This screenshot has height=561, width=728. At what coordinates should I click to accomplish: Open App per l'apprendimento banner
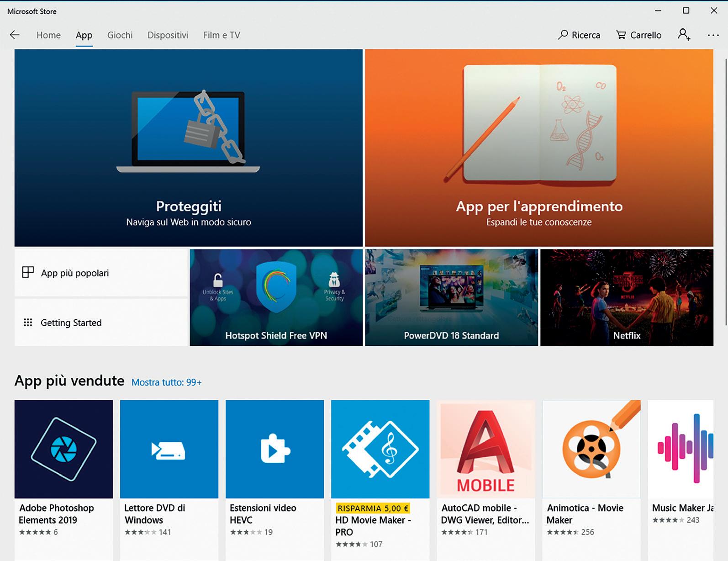coord(539,148)
